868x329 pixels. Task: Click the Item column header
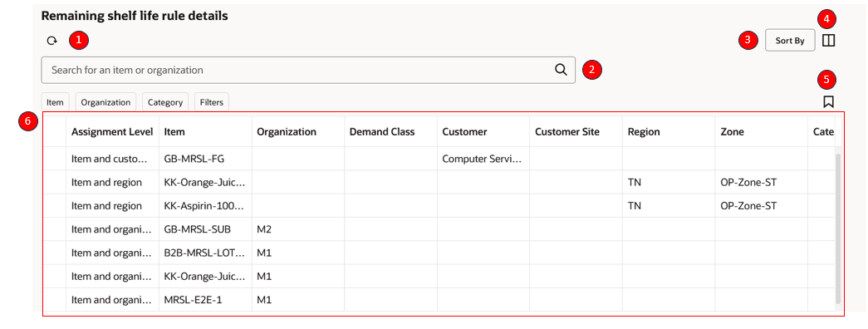pos(205,132)
